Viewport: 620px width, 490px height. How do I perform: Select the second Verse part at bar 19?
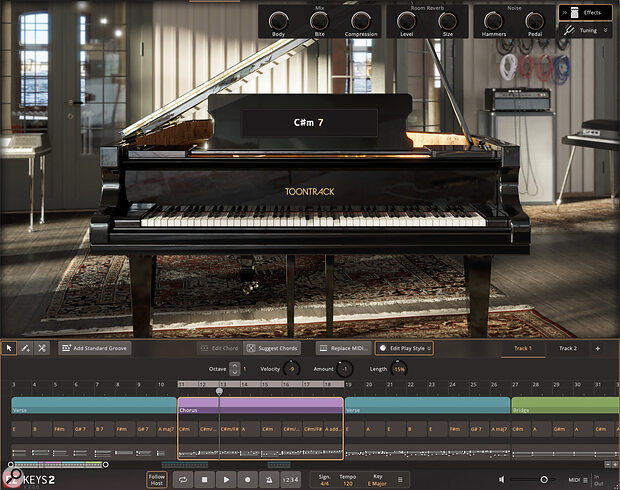pyautogui.click(x=427, y=405)
